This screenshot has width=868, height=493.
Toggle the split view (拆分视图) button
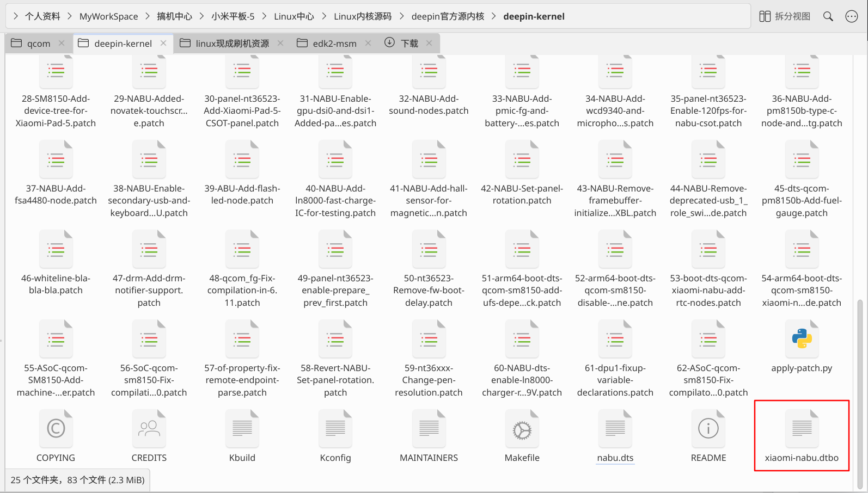click(x=785, y=16)
